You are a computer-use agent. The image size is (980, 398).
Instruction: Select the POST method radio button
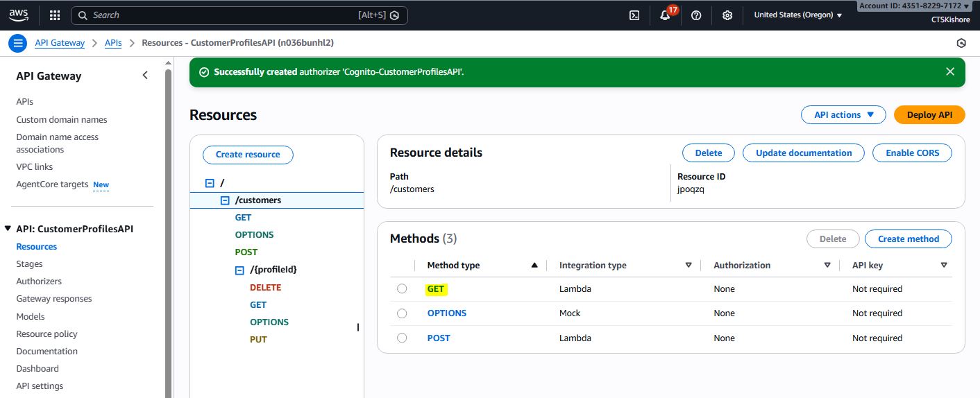coord(402,338)
